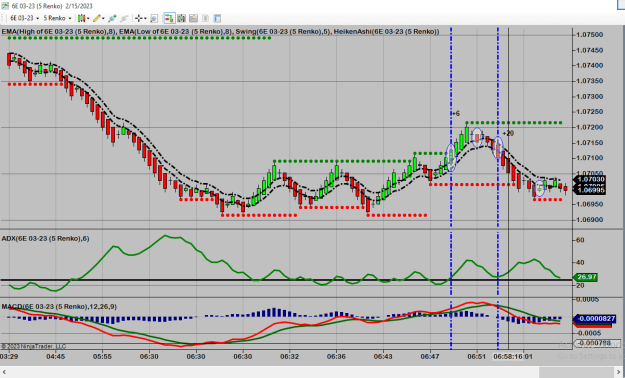Screen dimensions: 625x378
Task: Click the horizontal scrollbar left arrow
Action: [5, 372]
